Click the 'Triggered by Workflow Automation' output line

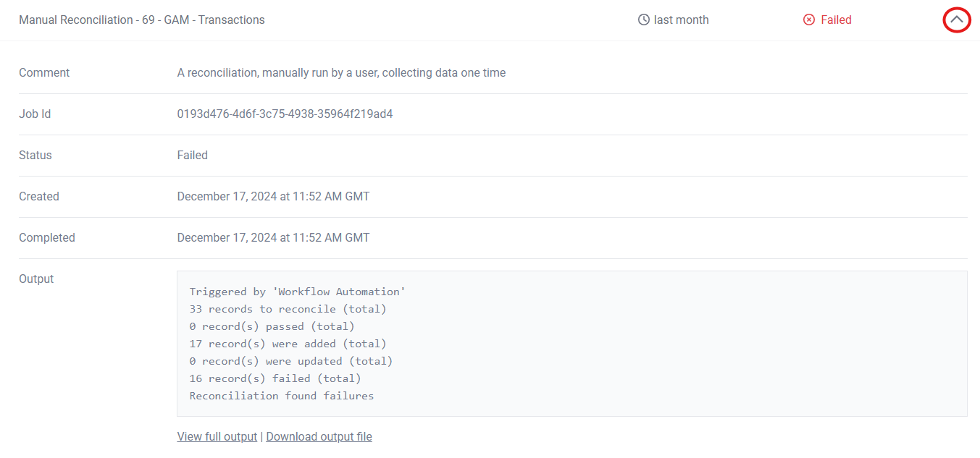click(x=297, y=292)
